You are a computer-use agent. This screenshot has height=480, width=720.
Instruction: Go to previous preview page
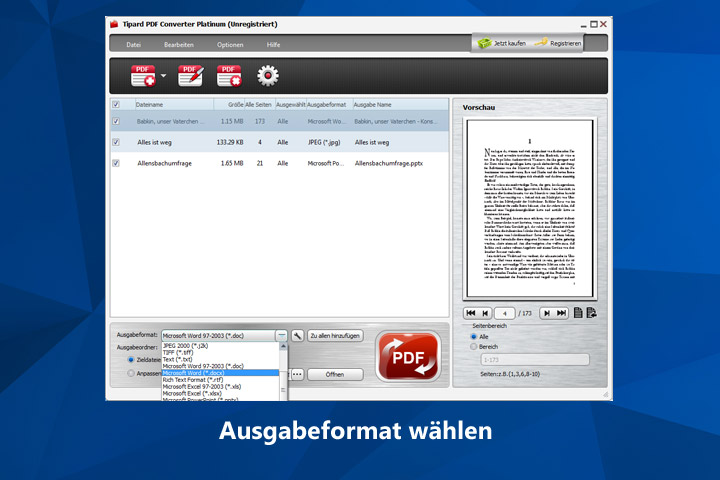tap(485, 313)
